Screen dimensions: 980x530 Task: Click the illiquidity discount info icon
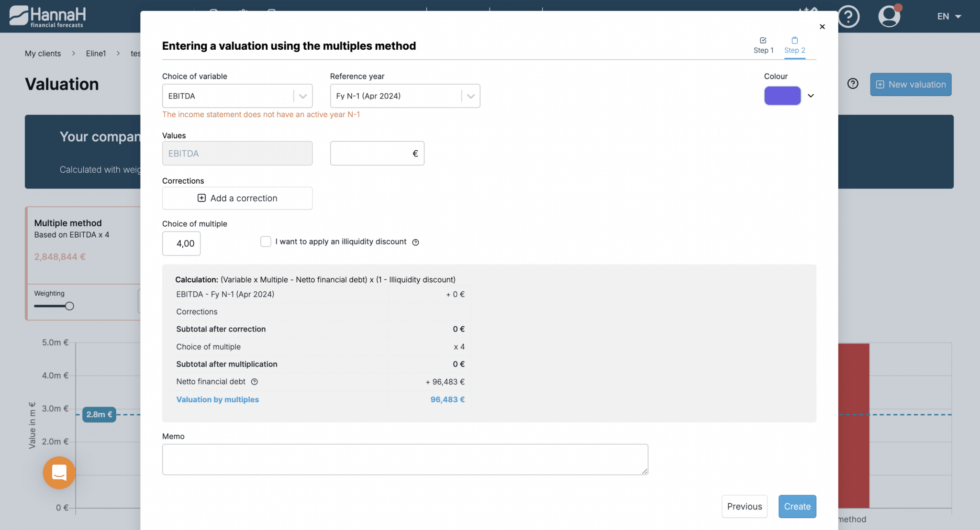(x=415, y=242)
